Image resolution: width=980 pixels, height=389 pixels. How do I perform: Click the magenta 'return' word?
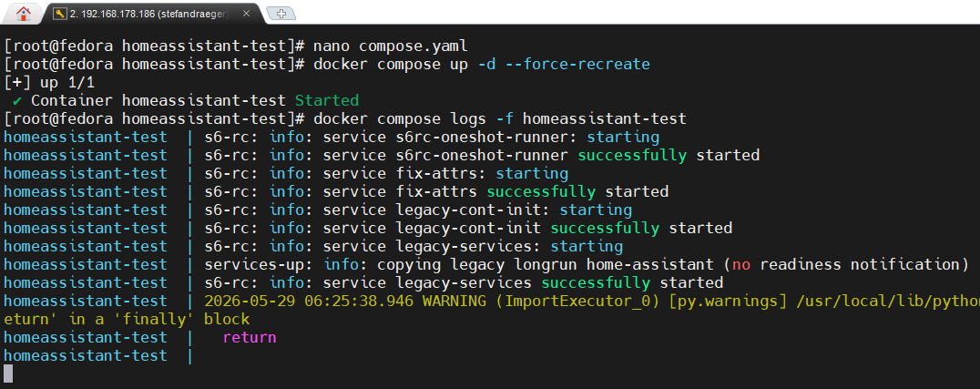pyautogui.click(x=250, y=337)
